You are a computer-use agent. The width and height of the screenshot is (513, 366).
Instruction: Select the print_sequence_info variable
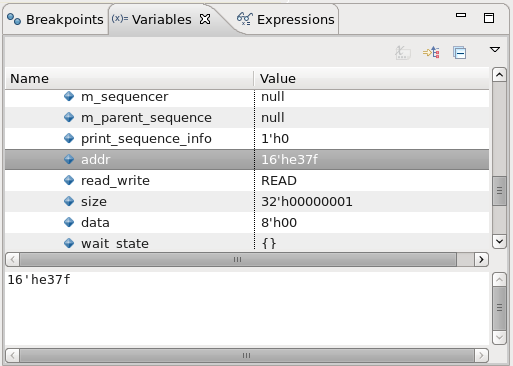[247, 139]
